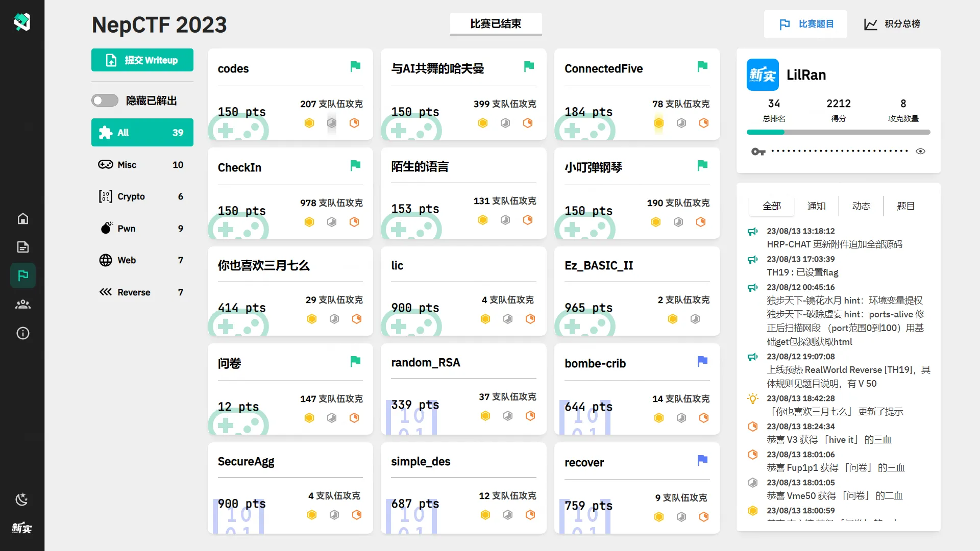Toggle dark mode moon icon
Image resolution: width=980 pixels, height=551 pixels.
[22, 499]
